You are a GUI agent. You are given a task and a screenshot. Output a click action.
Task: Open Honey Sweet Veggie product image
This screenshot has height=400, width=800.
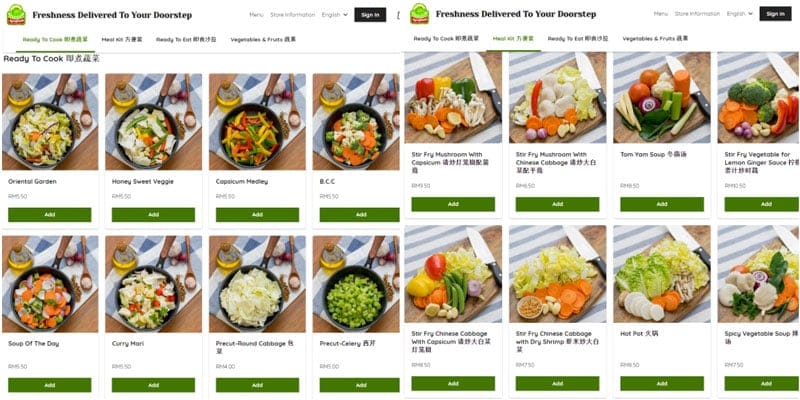(154, 122)
